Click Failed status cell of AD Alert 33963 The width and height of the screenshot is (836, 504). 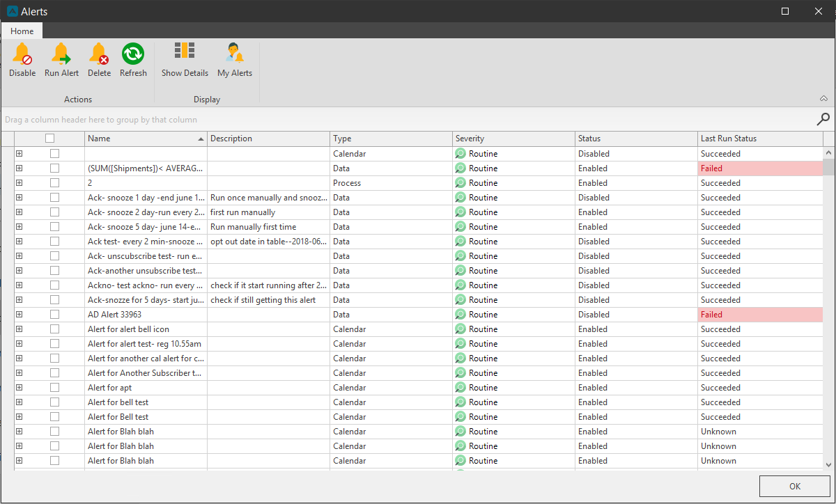click(761, 315)
